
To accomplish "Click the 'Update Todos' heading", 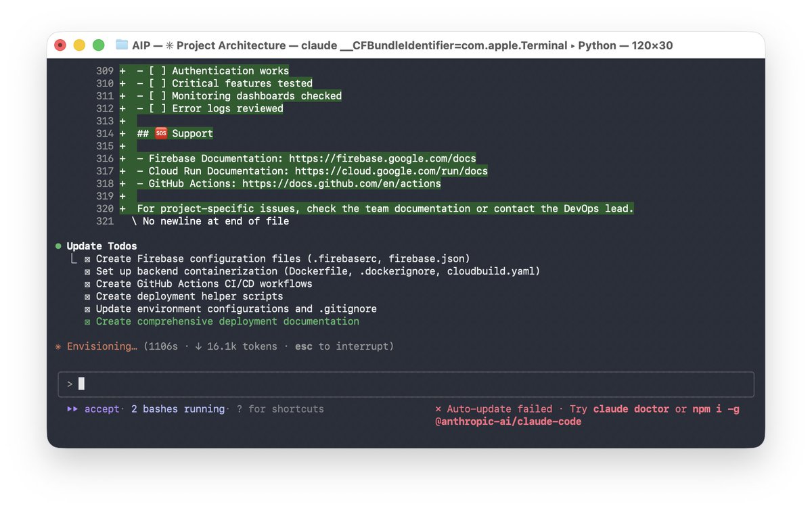I will coord(101,246).
